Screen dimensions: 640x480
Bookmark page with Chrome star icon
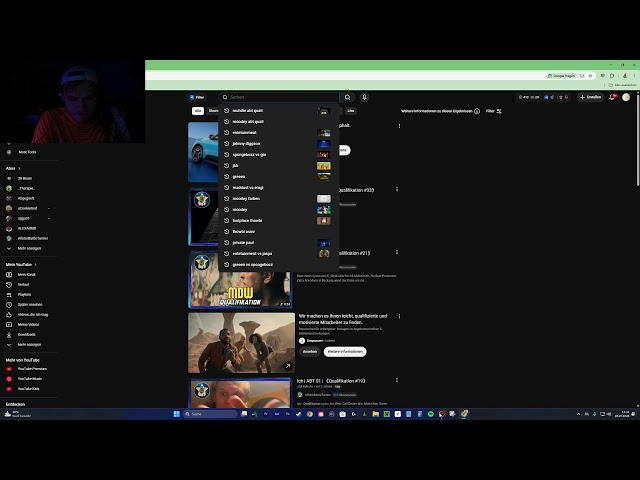[590, 76]
